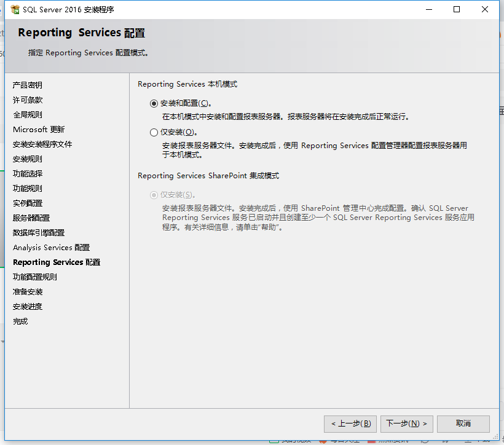Click the 取消 button to cancel setup

click(463, 423)
